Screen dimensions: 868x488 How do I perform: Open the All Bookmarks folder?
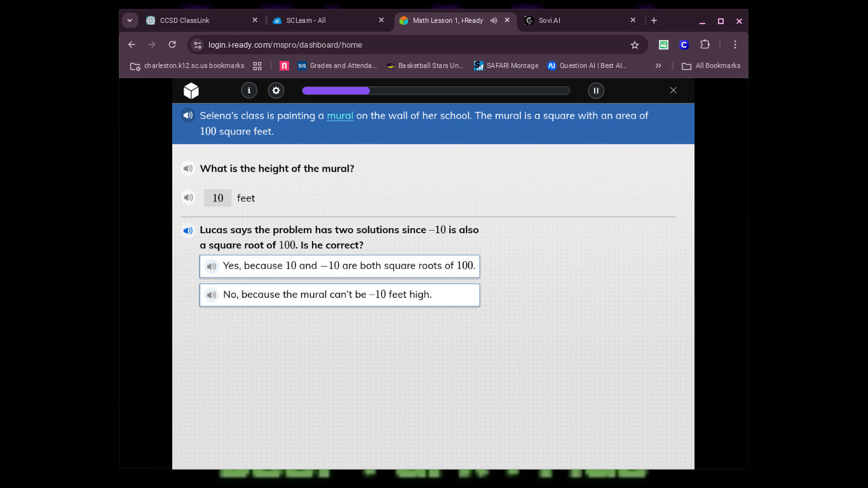[x=711, y=65]
